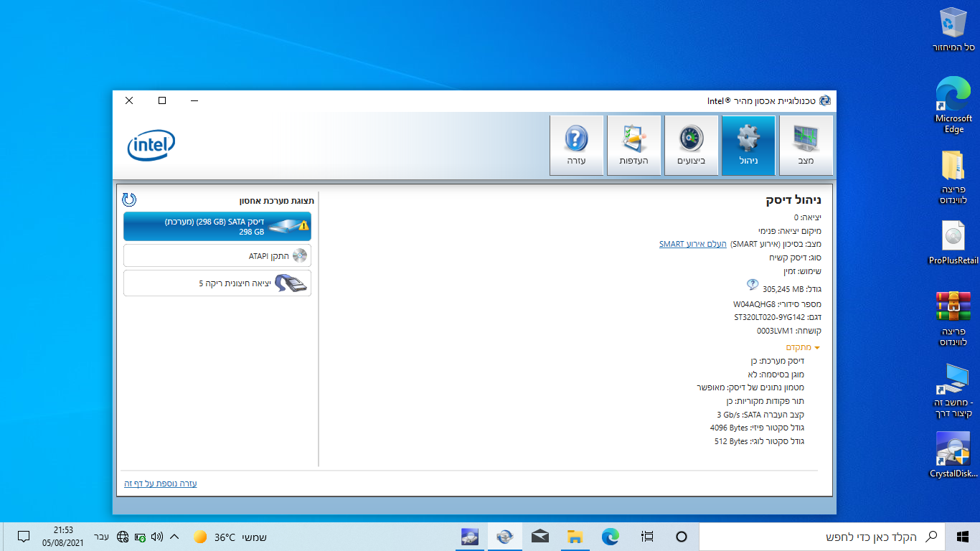Click the physical sector size 4096 Bytes line
This screenshot has height=551, width=980.
coord(757,428)
